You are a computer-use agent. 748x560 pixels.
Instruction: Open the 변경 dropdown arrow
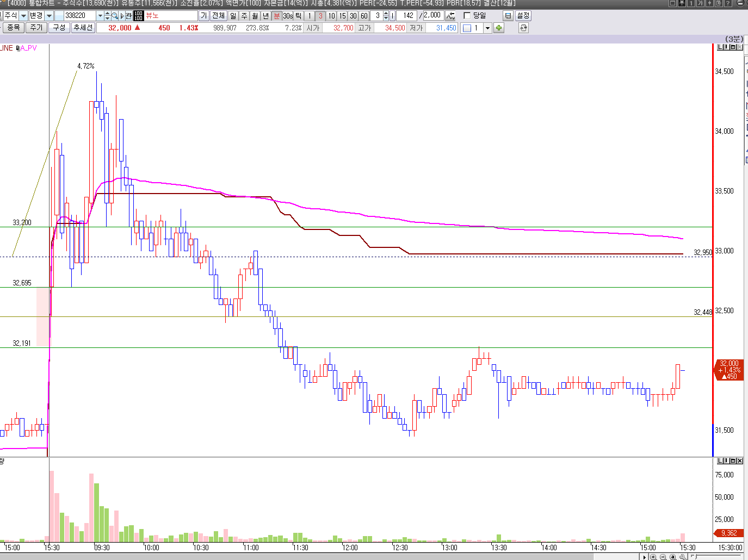pos(49,16)
